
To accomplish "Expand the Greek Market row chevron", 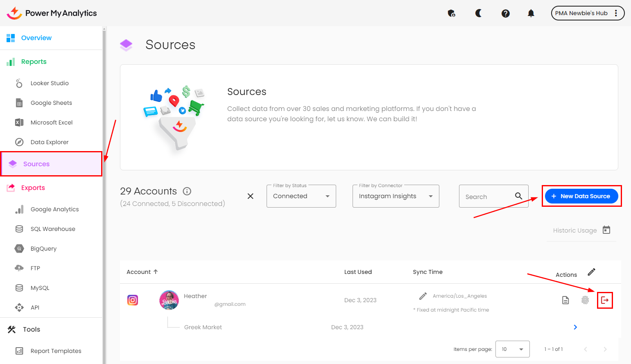I will click(575, 327).
